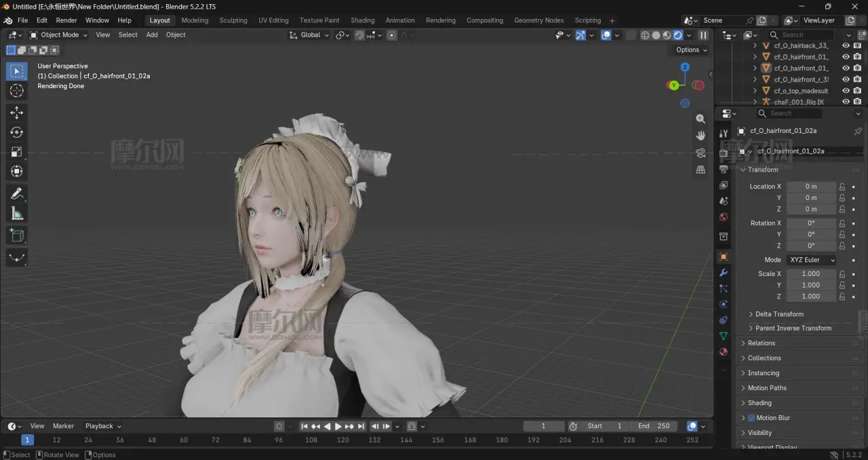
Task: Toggle camera view with the camera icon
Action: point(701,153)
